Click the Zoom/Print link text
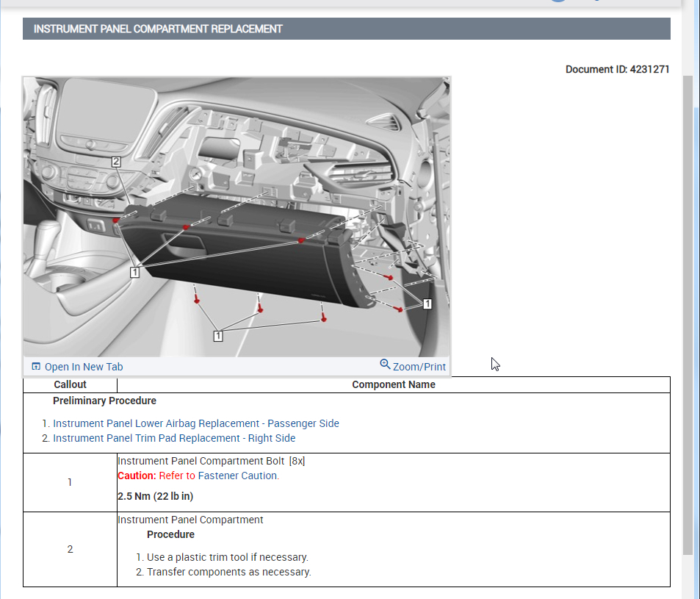Viewport: 700px width, 599px height. pyautogui.click(x=419, y=367)
